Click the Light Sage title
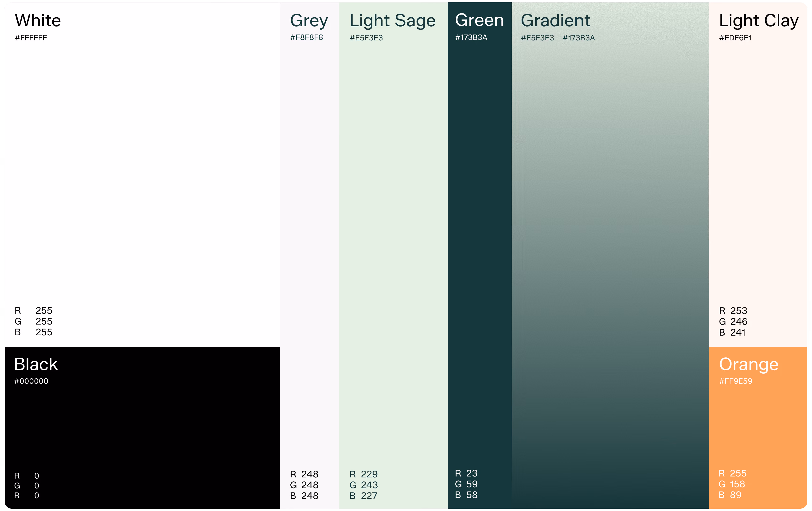This screenshot has height=511, width=812. coord(393,21)
